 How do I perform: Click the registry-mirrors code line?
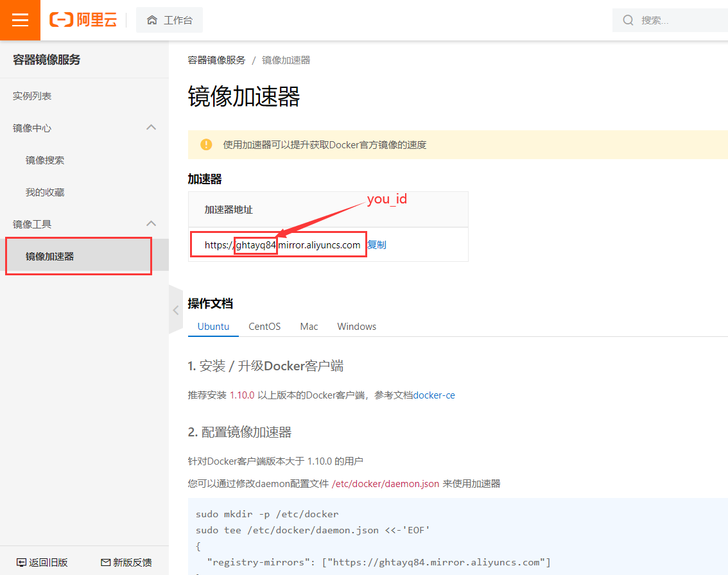[x=379, y=562]
